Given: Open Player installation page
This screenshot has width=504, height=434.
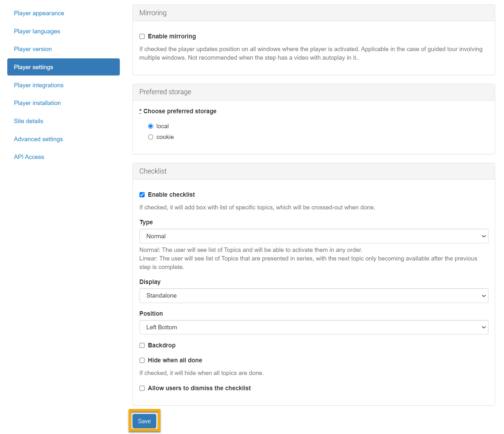Looking at the screenshot, I should [37, 103].
